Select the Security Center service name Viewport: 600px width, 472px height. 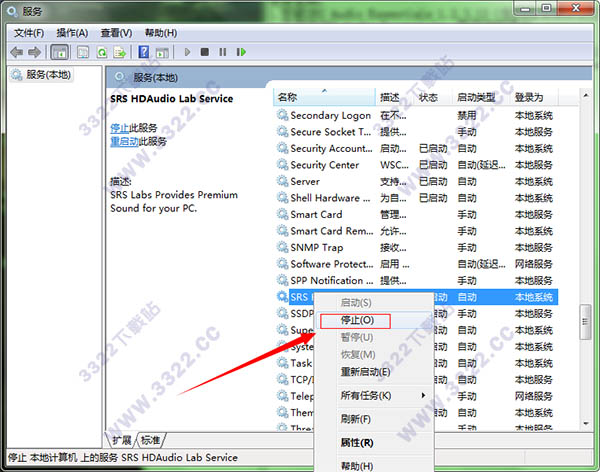point(324,165)
